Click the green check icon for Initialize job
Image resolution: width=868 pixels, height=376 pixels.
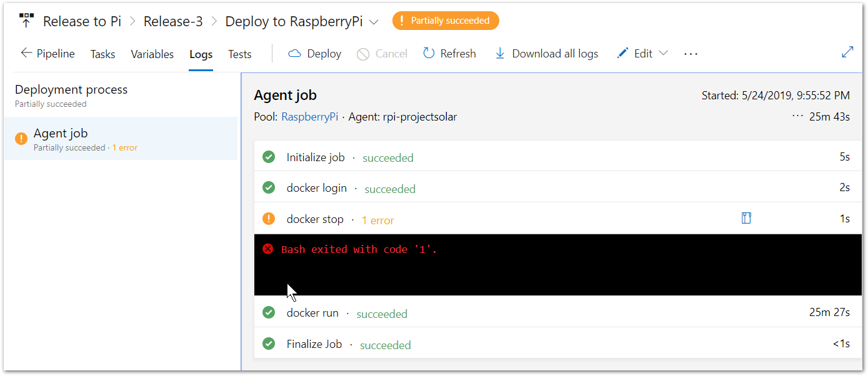(x=269, y=157)
